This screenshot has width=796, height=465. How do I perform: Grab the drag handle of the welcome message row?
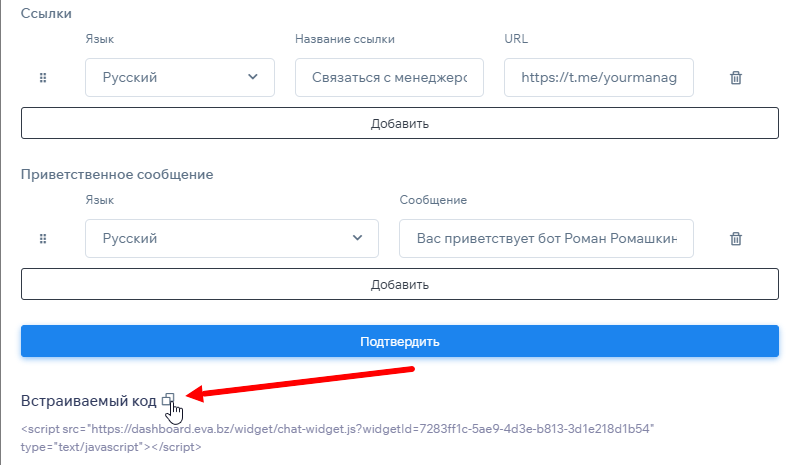[43, 239]
